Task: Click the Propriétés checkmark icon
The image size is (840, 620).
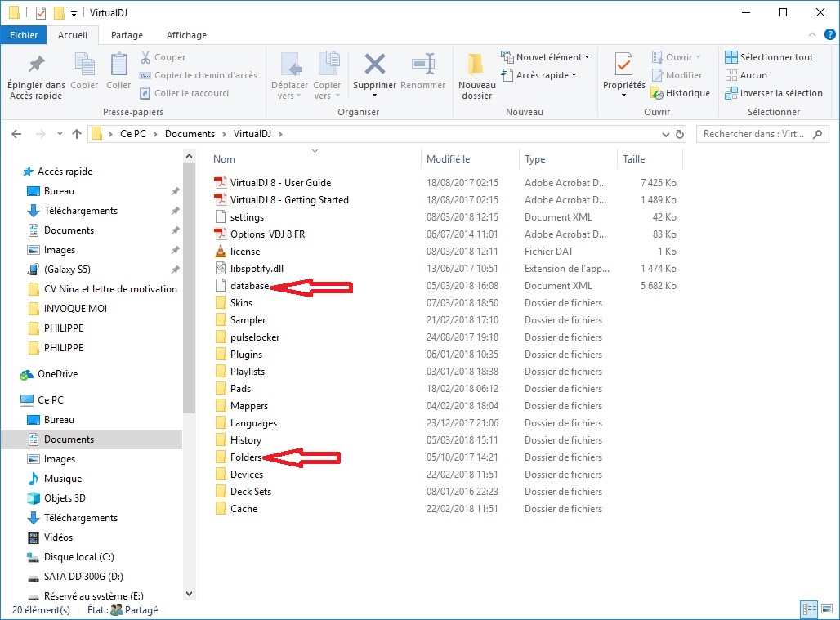Action: (x=623, y=65)
